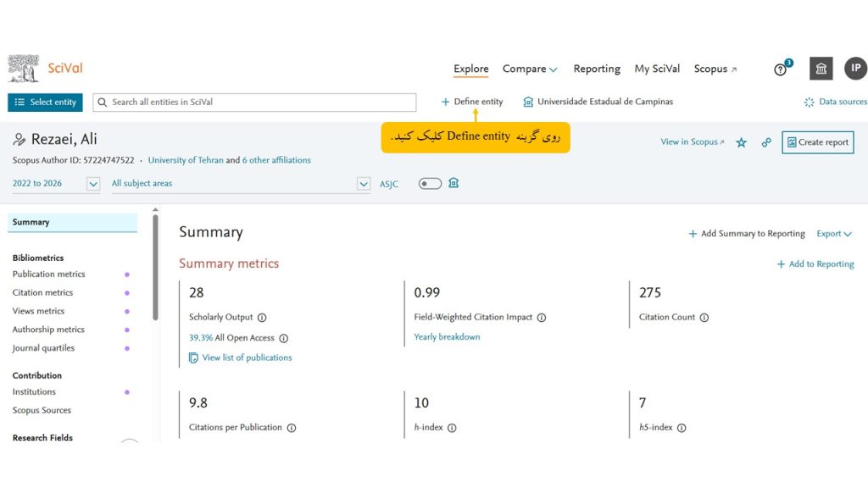Click Define entity
This screenshot has width=868, height=488.
pos(472,102)
